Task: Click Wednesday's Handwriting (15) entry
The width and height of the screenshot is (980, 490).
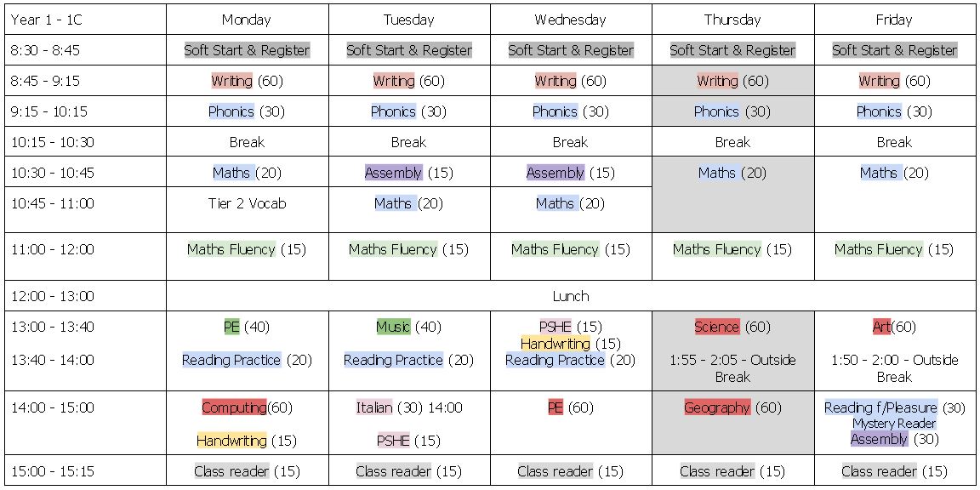Action: [570, 344]
